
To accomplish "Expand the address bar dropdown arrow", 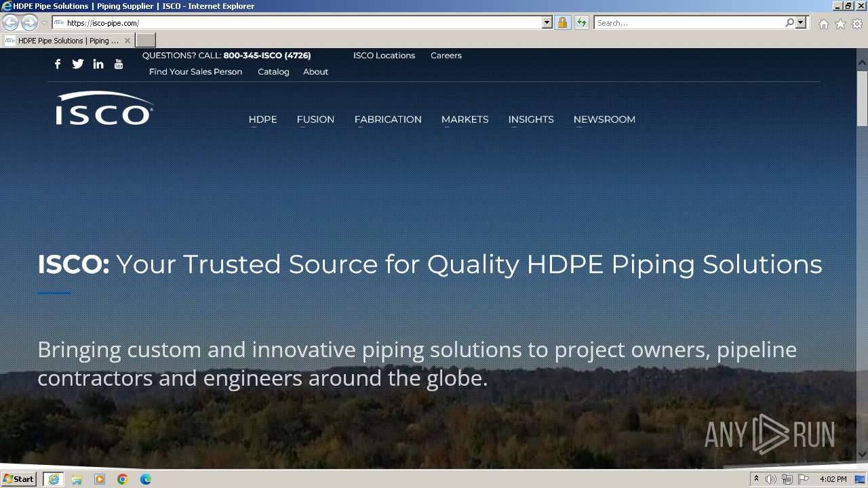I will (x=547, y=22).
